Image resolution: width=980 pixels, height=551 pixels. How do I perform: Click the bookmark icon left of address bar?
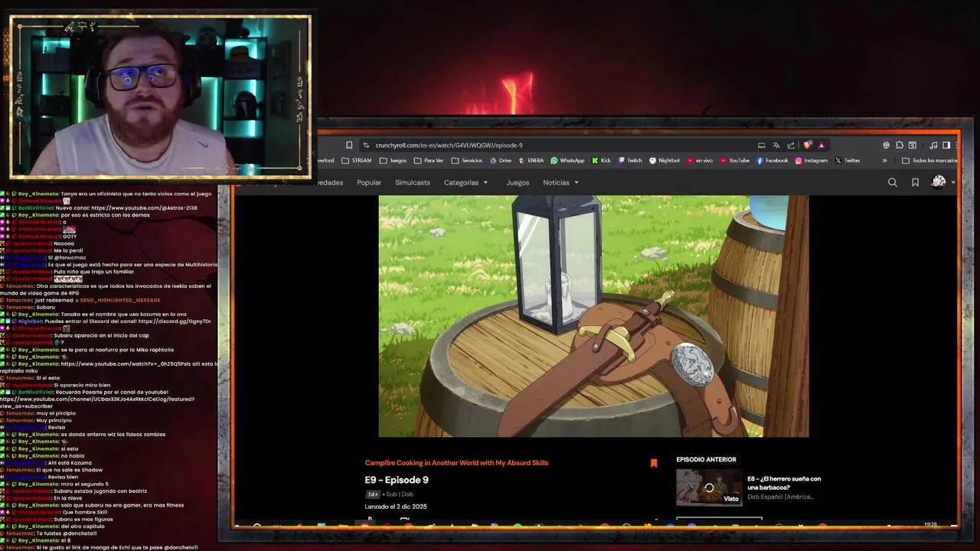coord(349,145)
